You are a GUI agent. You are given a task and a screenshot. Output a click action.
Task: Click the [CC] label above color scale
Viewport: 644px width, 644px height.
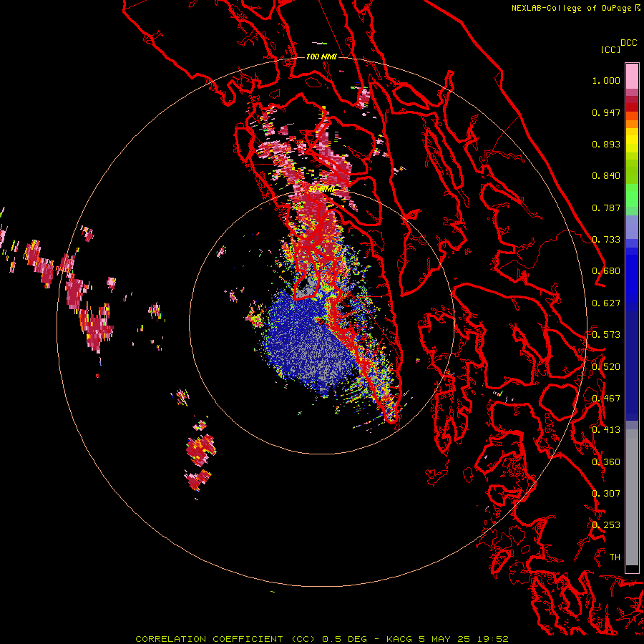[x=610, y=49]
